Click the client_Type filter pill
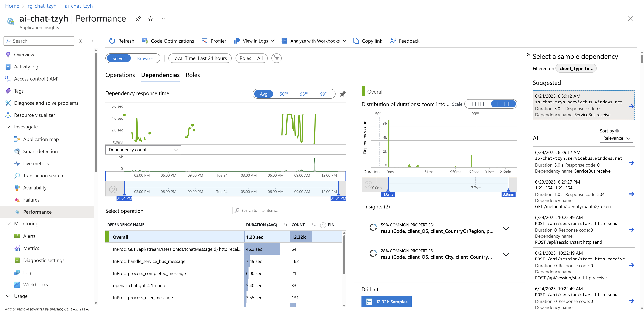644x313 pixels. click(x=576, y=68)
